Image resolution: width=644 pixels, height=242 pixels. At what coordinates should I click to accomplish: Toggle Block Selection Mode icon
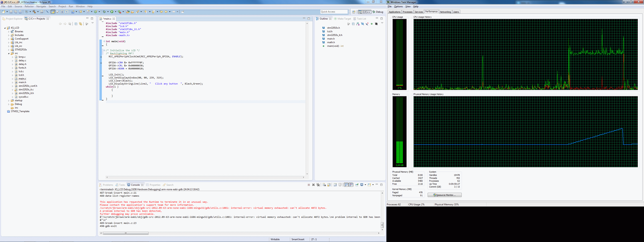62,12
